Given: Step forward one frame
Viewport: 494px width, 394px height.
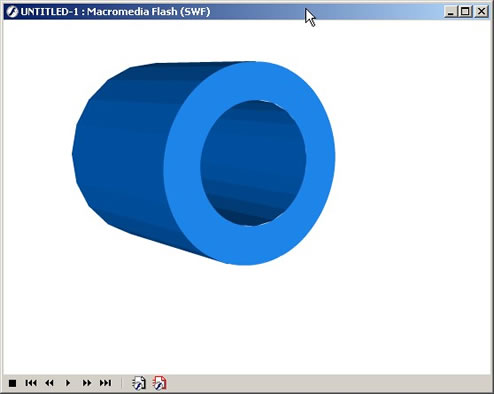Looking at the screenshot, I should pos(87,383).
